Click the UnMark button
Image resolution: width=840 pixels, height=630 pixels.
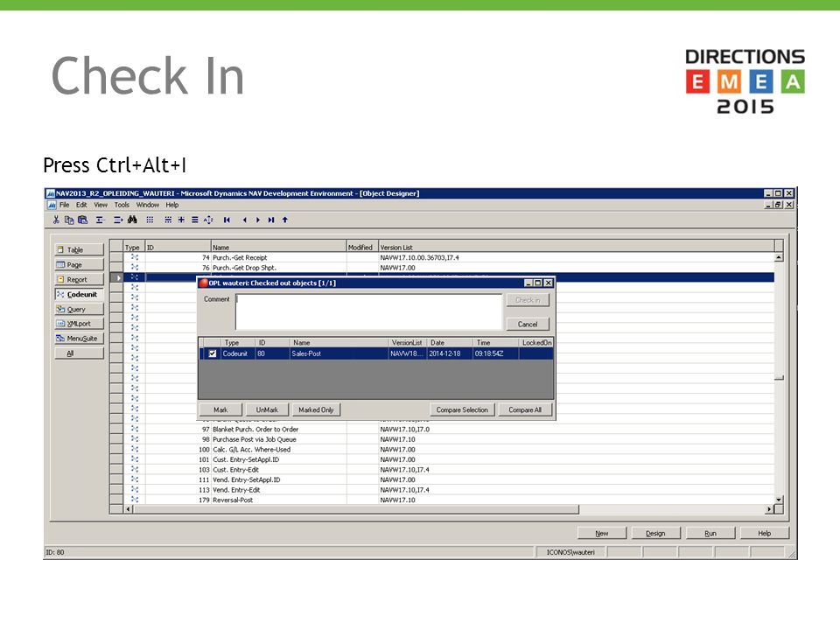[267, 409]
